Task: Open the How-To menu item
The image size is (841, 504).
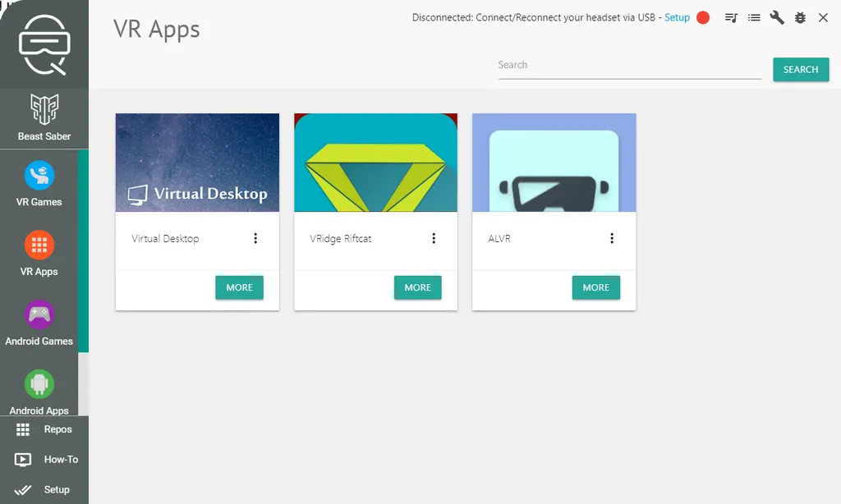Action: tap(44, 460)
